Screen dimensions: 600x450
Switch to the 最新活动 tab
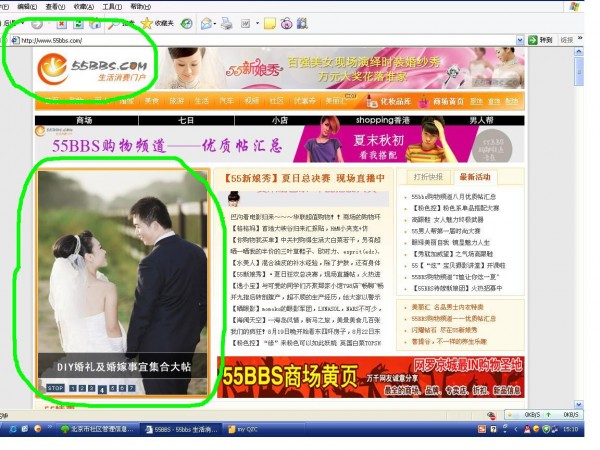(x=475, y=177)
